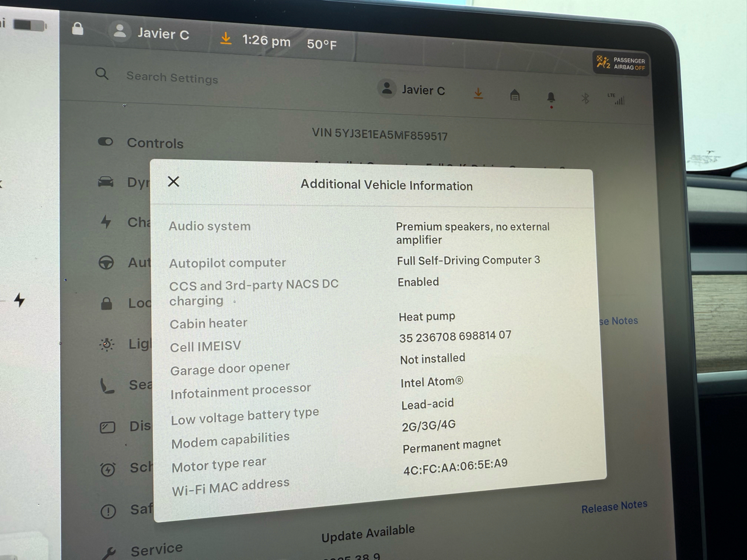Tap the orange download icon beside the clock
Image resolution: width=747 pixels, height=560 pixels.
click(x=226, y=38)
